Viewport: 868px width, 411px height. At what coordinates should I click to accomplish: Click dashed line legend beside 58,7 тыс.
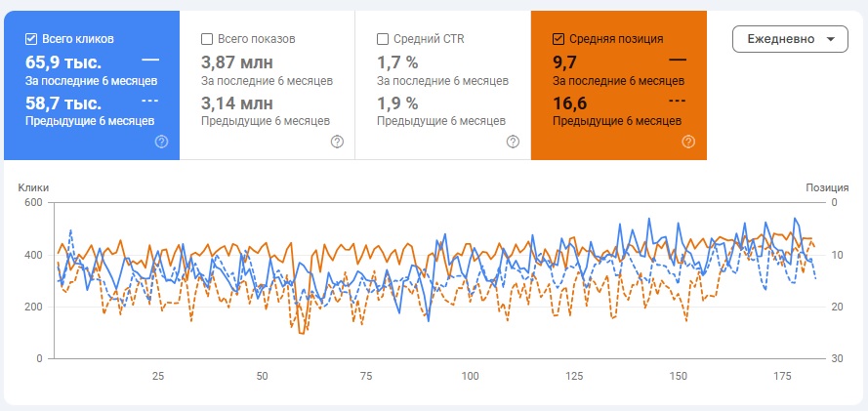tap(150, 101)
